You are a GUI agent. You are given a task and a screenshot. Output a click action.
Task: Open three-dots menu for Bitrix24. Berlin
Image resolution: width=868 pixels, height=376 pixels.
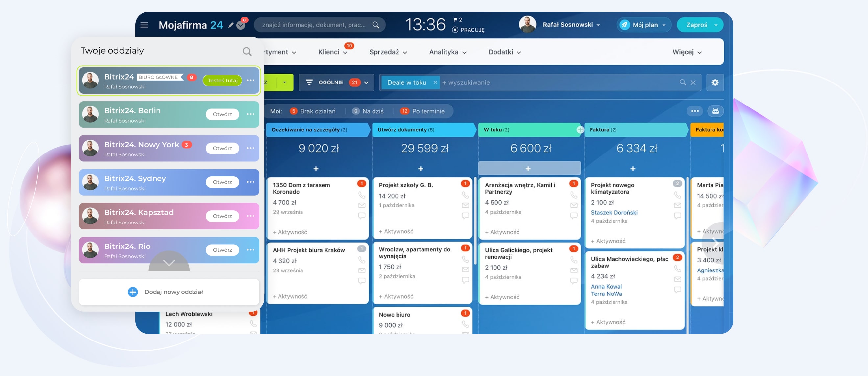coord(250,114)
